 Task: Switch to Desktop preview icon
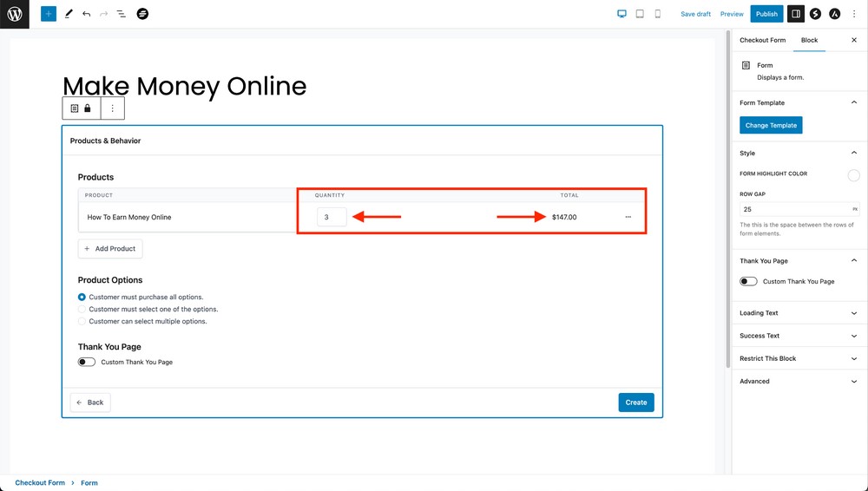621,14
